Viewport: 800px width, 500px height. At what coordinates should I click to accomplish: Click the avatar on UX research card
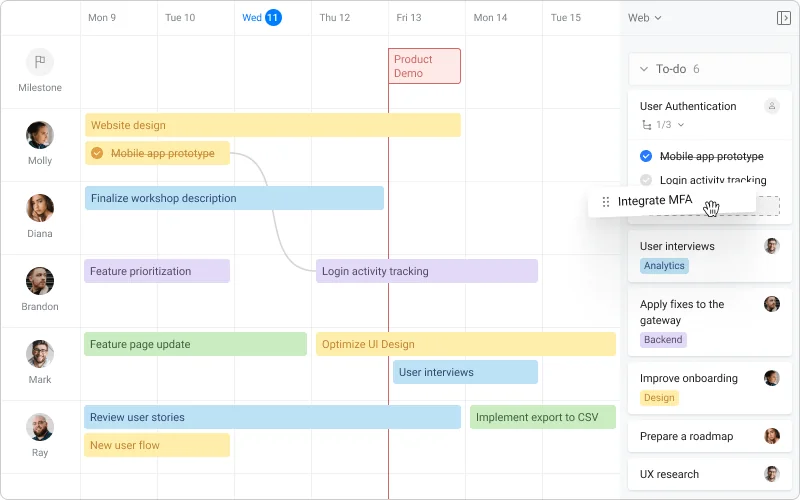coord(771,474)
